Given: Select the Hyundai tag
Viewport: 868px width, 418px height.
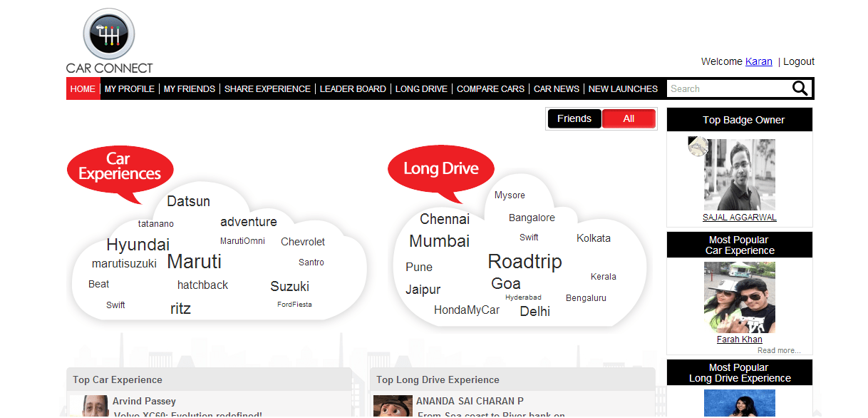Looking at the screenshot, I should pyautogui.click(x=138, y=245).
